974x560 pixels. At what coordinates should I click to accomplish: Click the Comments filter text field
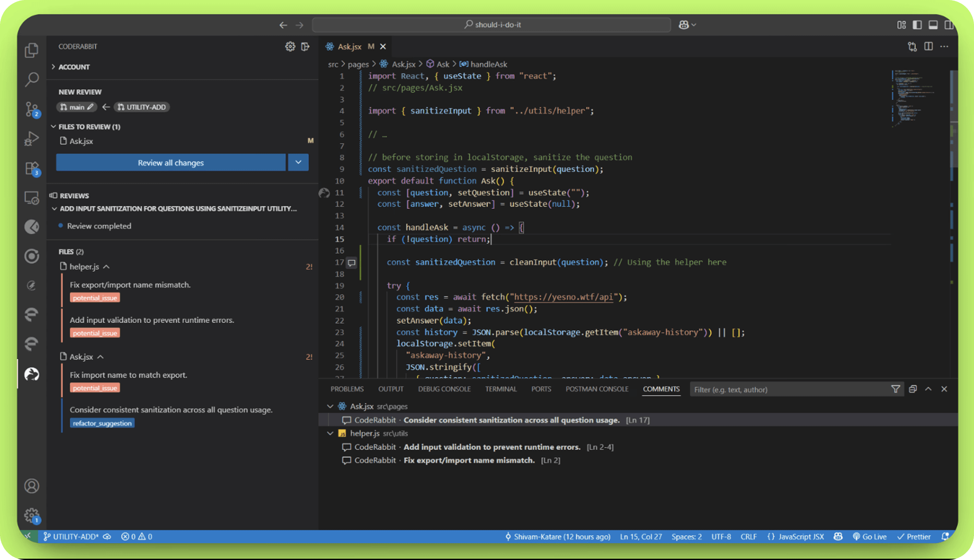tap(789, 390)
